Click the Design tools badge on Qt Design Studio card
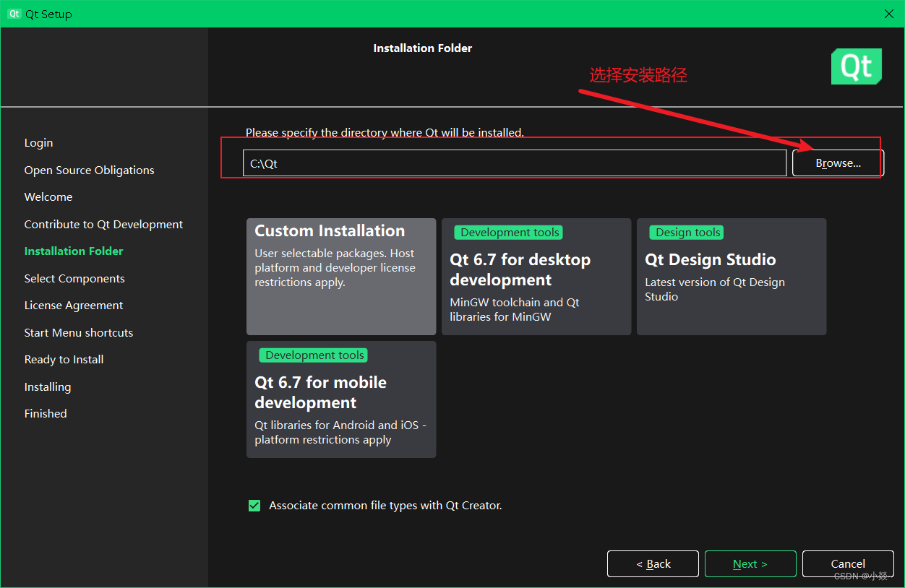 pos(686,232)
